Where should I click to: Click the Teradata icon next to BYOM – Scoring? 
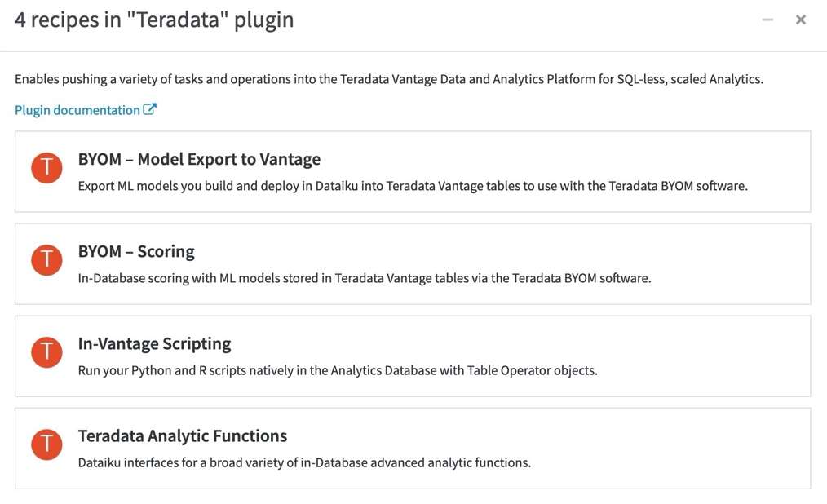click(46, 259)
